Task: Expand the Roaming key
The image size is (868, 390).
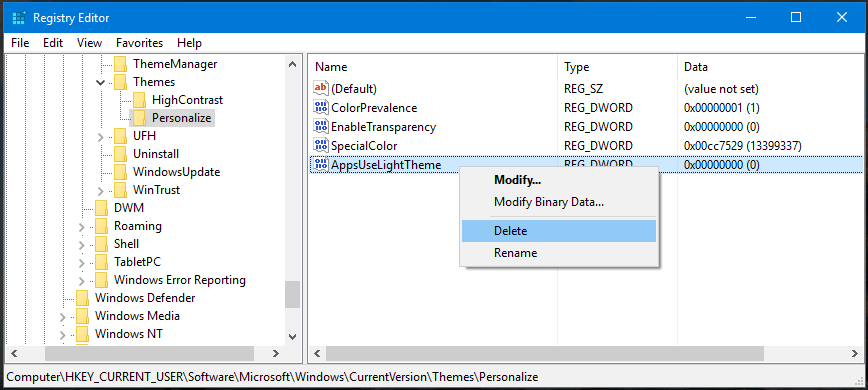Action: [x=82, y=226]
